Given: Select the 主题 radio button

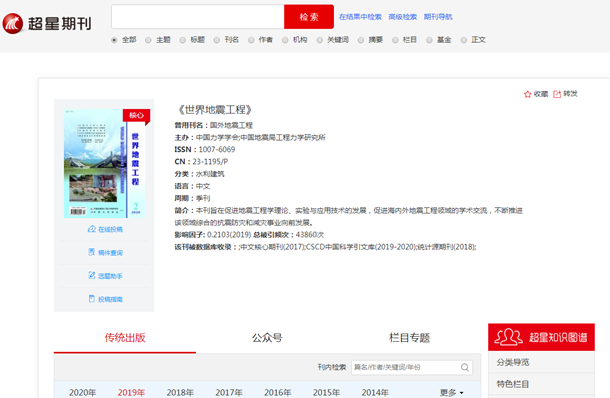Looking at the screenshot, I should (x=148, y=40).
